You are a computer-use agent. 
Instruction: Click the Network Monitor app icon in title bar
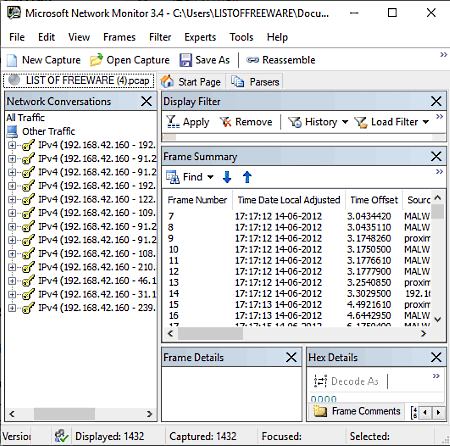14,13
